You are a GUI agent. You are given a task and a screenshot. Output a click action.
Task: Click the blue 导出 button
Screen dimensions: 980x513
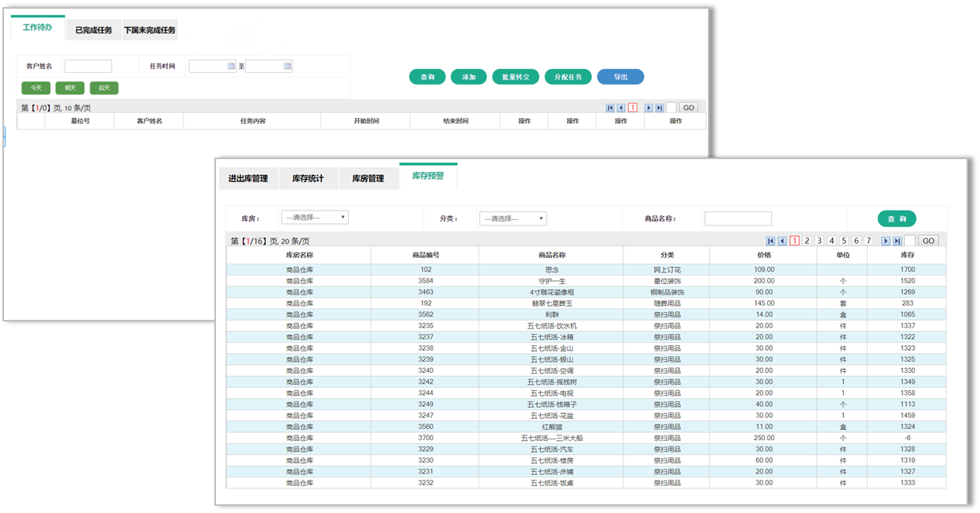pos(620,77)
